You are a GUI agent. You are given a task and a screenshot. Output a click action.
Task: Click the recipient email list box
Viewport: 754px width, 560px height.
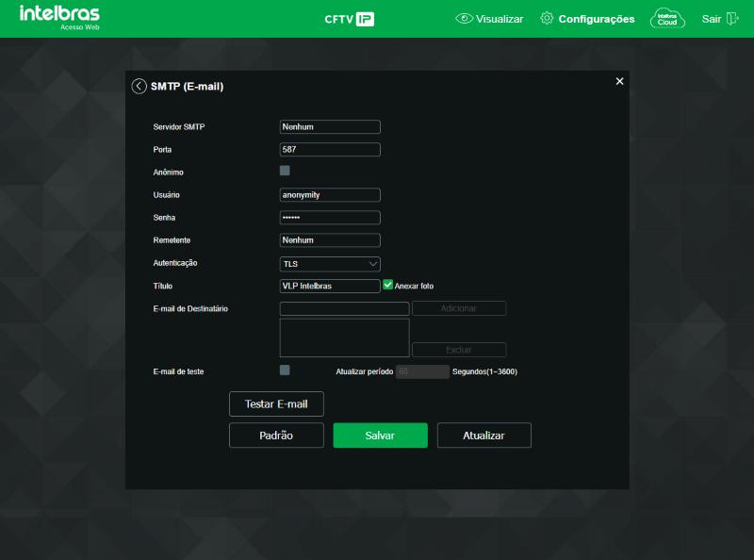click(344, 338)
